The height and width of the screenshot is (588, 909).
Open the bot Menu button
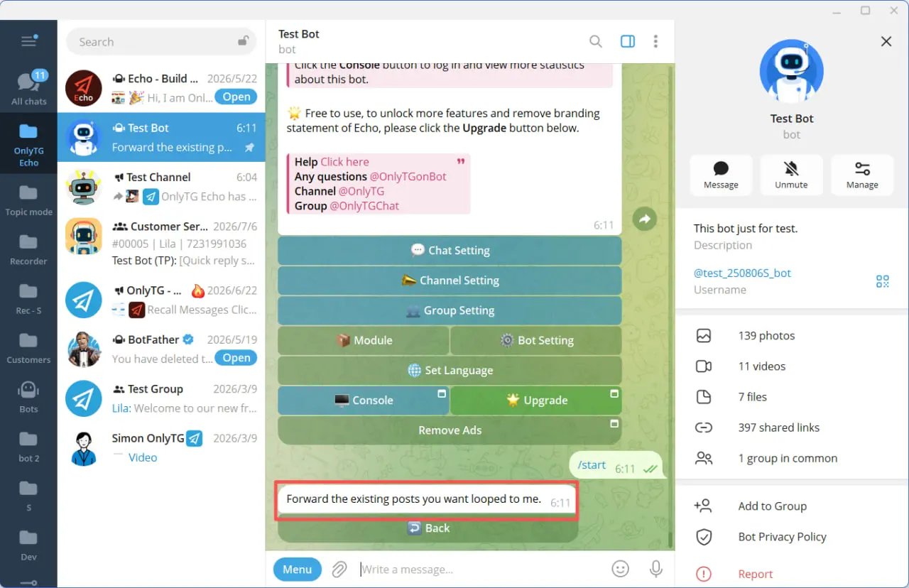pyautogui.click(x=297, y=570)
